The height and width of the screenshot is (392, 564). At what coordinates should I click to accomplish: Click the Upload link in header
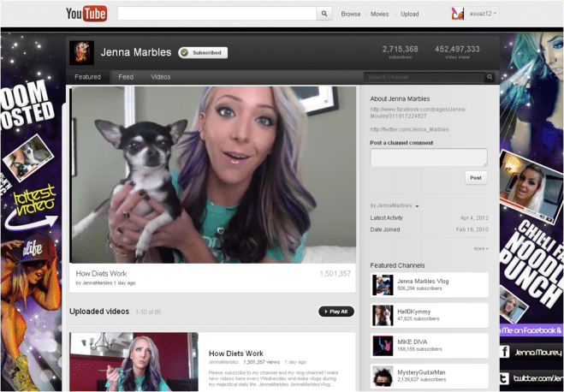click(x=409, y=14)
